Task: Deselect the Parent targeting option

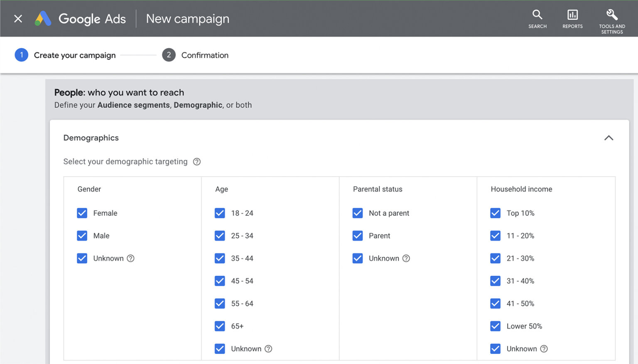Action: click(x=358, y=235)
